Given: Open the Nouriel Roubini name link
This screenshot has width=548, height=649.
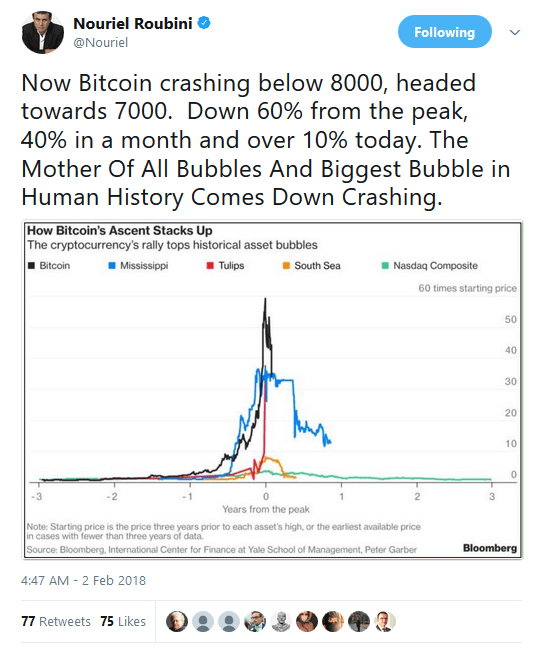Looking at the screenshot, I should (x=133, y=24).
